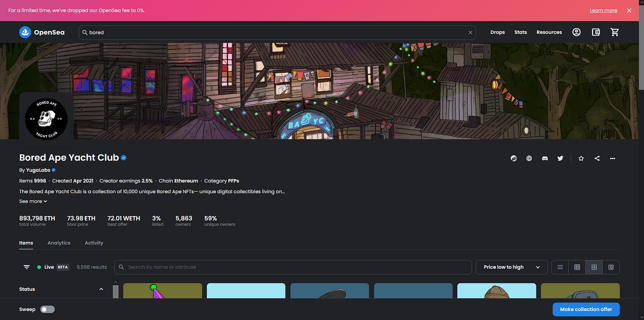The image size is (644, 320).
Task: Click the Chain Ethereum label
Action: point(178,181)
